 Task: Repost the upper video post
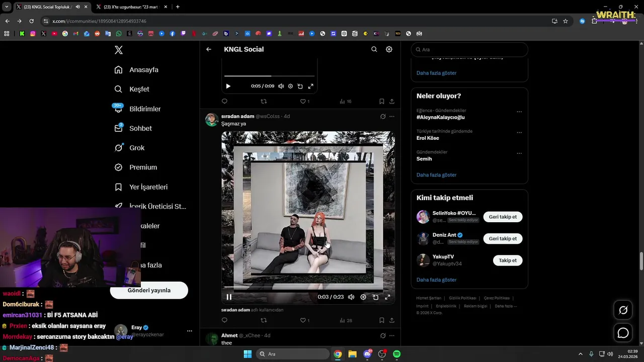pyautogui.click(x=264, y=101)
